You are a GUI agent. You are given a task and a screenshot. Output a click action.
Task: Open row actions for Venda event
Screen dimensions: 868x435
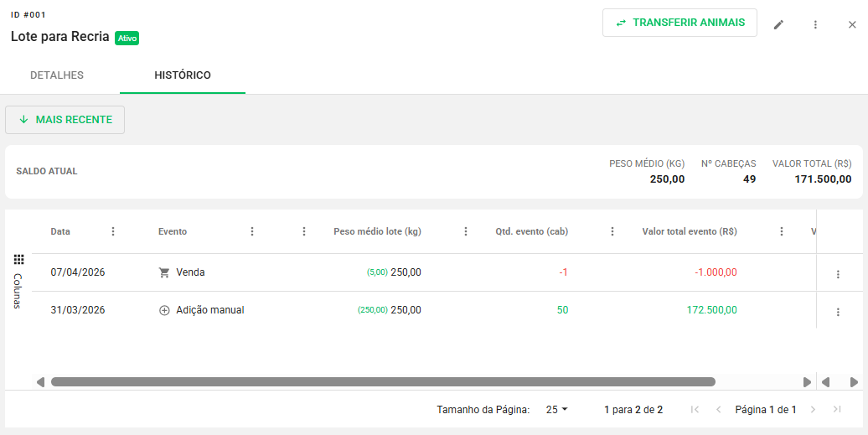(838, 274)
